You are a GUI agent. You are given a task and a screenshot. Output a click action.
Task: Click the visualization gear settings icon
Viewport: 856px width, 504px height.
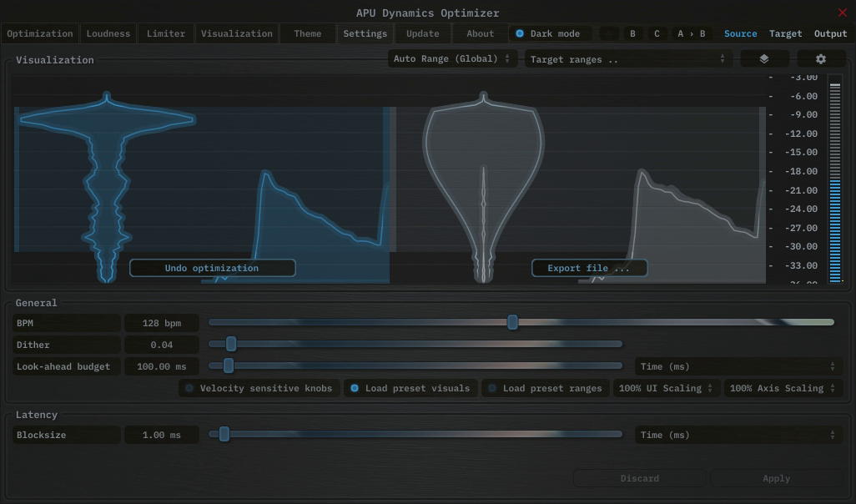[x=820, y=59]
